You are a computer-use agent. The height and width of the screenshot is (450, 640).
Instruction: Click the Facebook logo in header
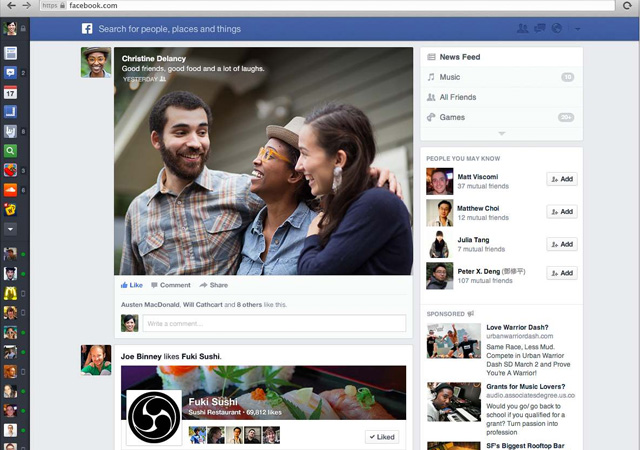click(x=87, y=29)
